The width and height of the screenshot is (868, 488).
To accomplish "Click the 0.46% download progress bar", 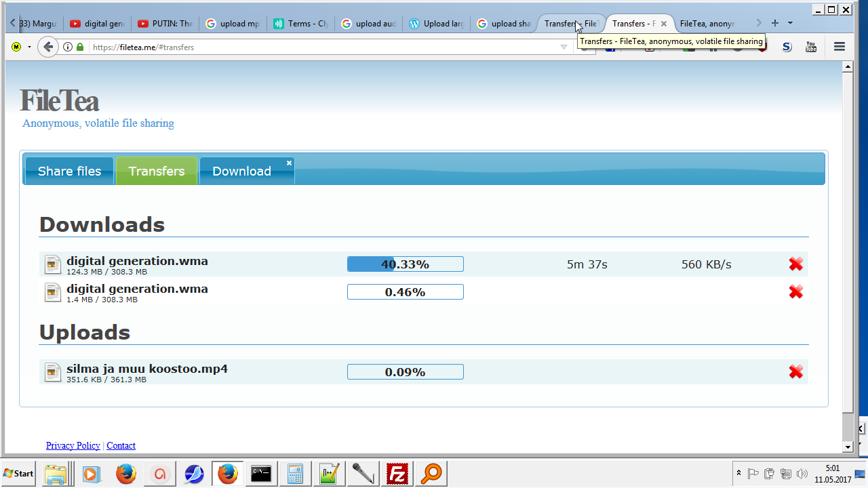I will (406, 292).
